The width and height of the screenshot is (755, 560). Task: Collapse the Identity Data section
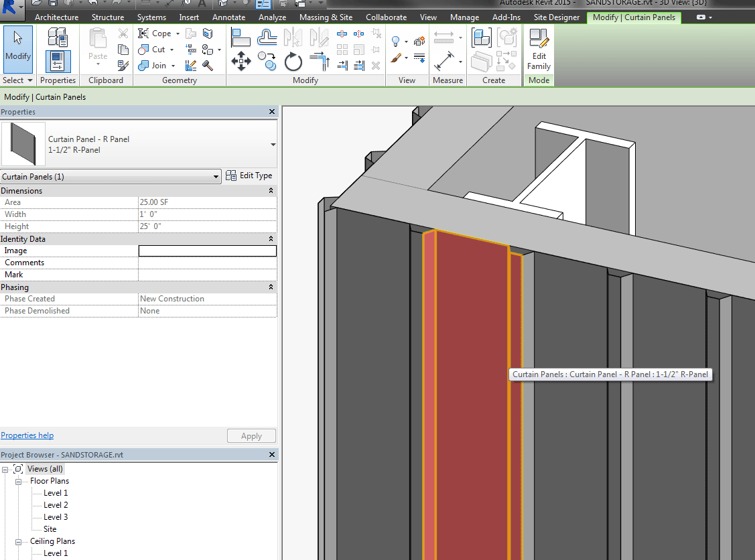click(x=271, y=239)
